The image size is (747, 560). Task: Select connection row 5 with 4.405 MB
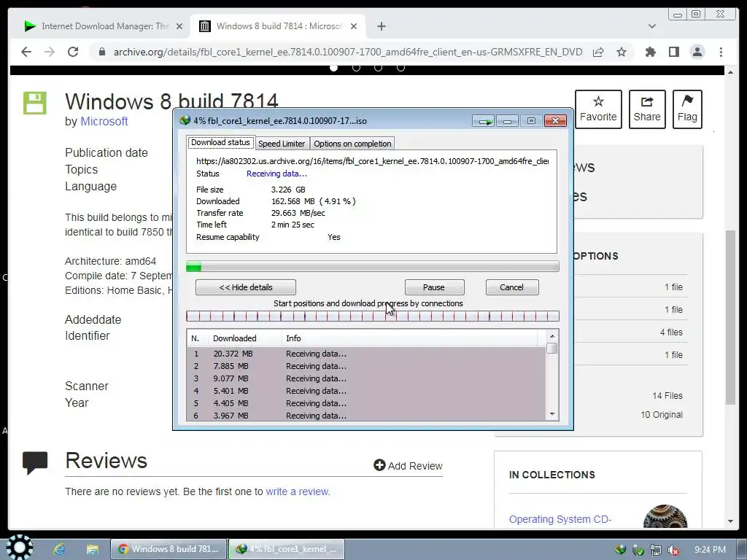[366, 403]
